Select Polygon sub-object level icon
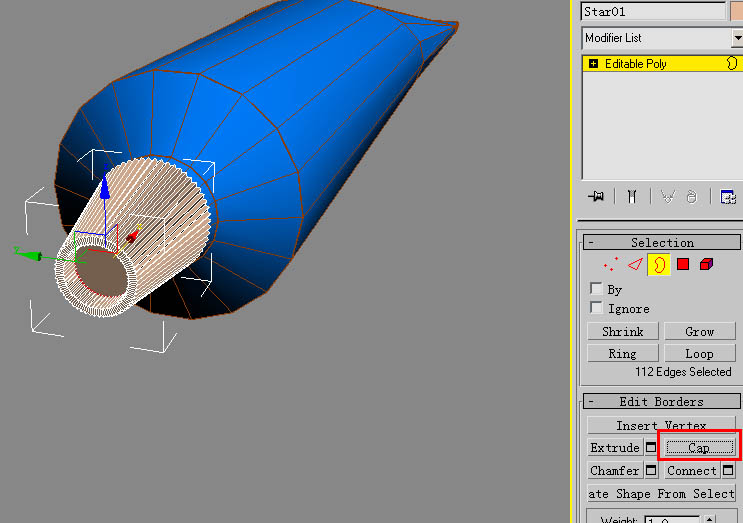The width and height of the screenshot is (743, 523). tap(683, 264)
